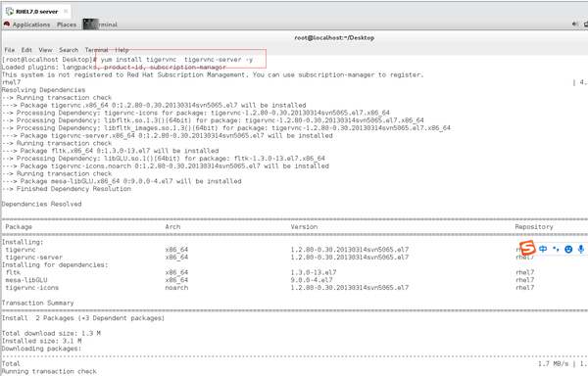Click 'Transaction Summary' heading
Screen dimensions: 588x376
pyautogui.click(x=38, y=303)
